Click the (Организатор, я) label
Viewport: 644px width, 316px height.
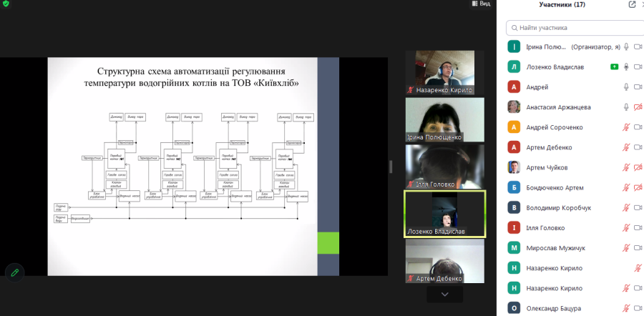595,46
